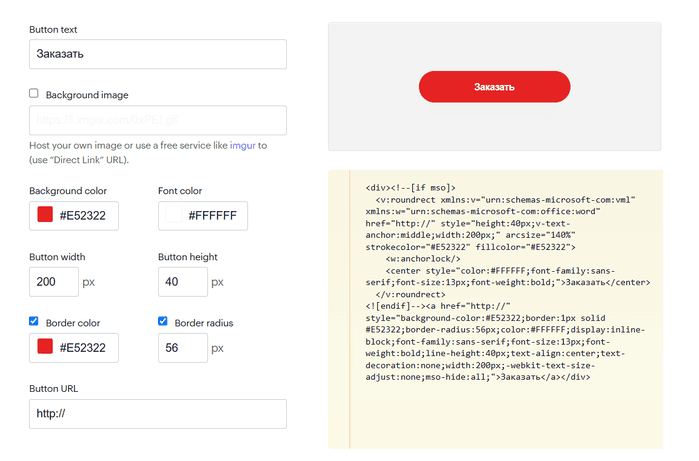Enable the Background image checkbox
Viewport: 699px width, 461px height.
point(34,94)
